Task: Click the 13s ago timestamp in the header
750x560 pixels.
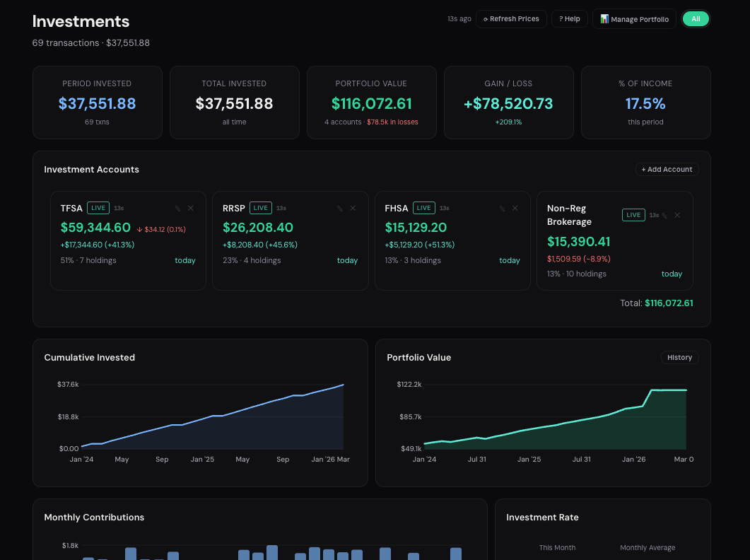Action: (x=459, y=19)
